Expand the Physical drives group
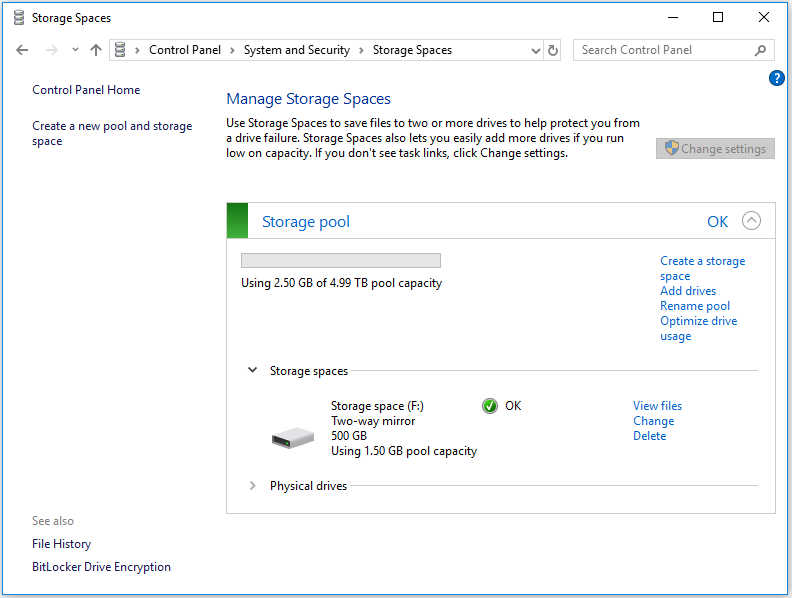The height and width of the screenshot is (598, 792). point(253,485)
